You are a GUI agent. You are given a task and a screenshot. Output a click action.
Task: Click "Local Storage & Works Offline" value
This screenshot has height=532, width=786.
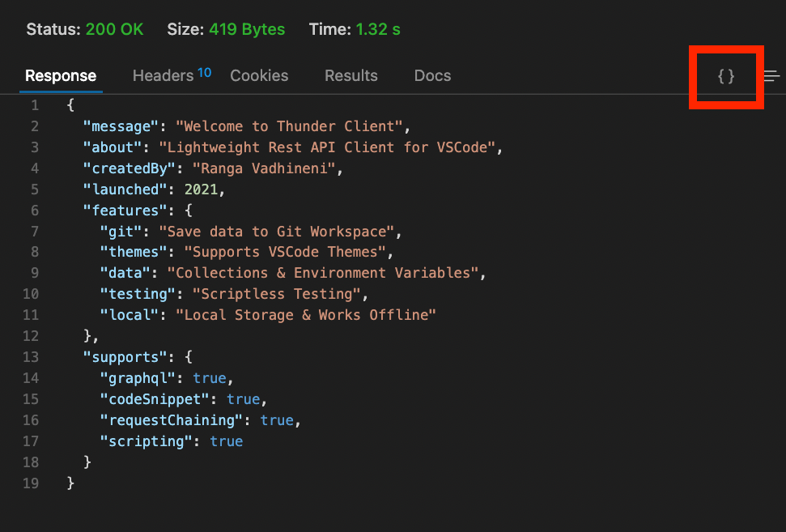pos(306,315)
